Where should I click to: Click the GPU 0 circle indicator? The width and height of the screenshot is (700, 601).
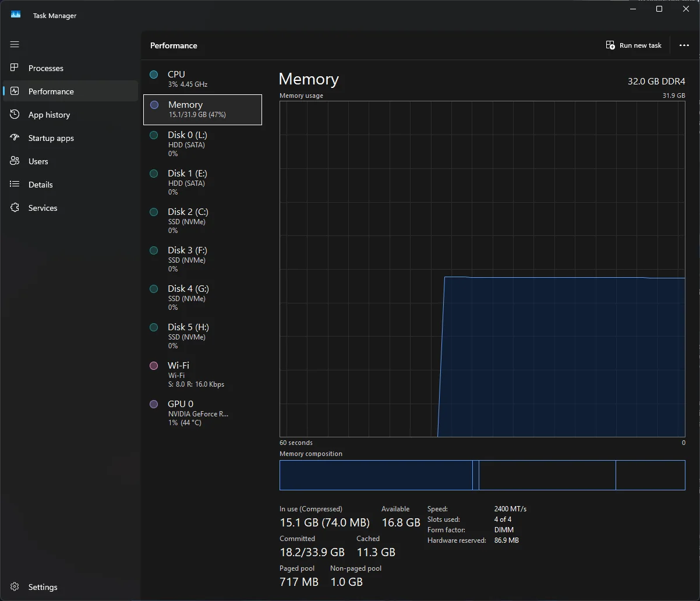(x=154, y=404)
